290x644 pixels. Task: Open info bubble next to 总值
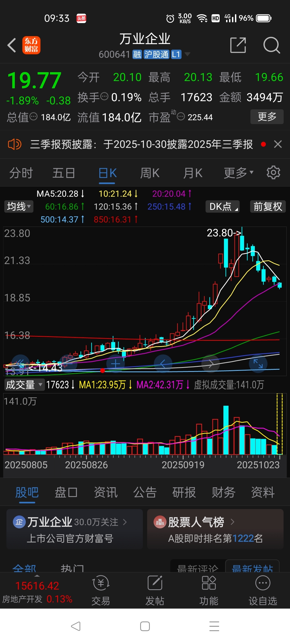33,116
